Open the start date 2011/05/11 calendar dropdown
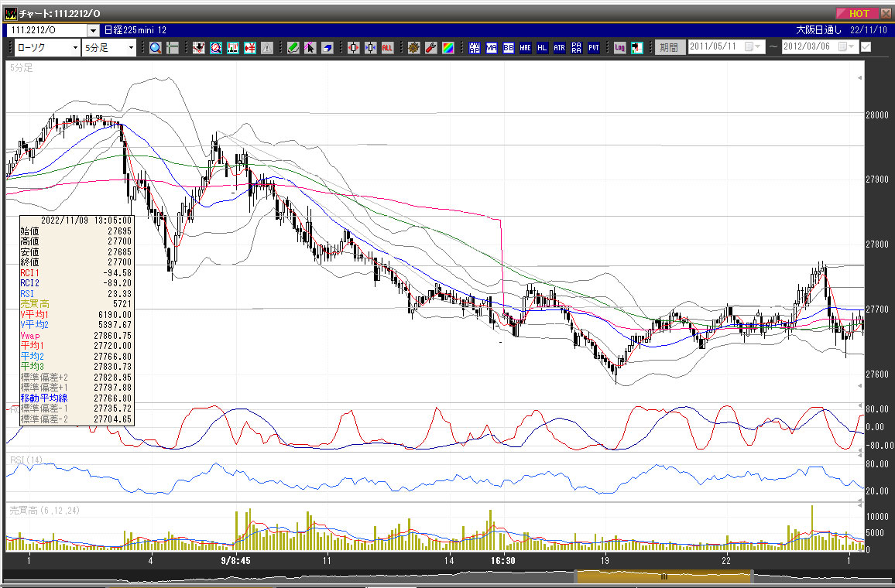 point(753,46)
